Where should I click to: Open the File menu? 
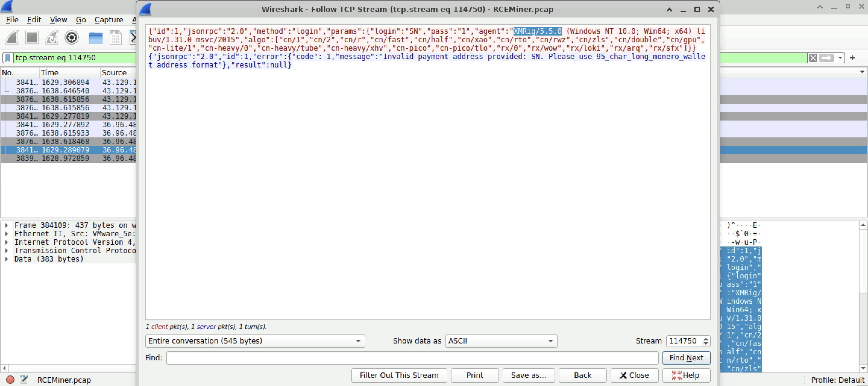tap(12, 20)
